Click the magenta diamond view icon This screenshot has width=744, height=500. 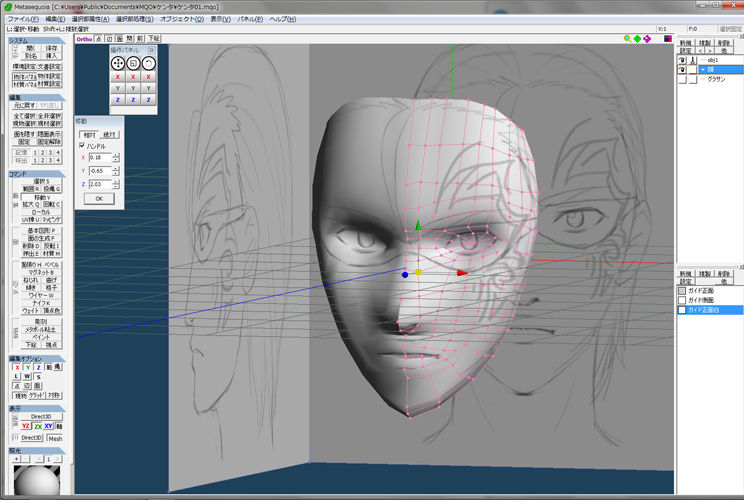[647, 39]
